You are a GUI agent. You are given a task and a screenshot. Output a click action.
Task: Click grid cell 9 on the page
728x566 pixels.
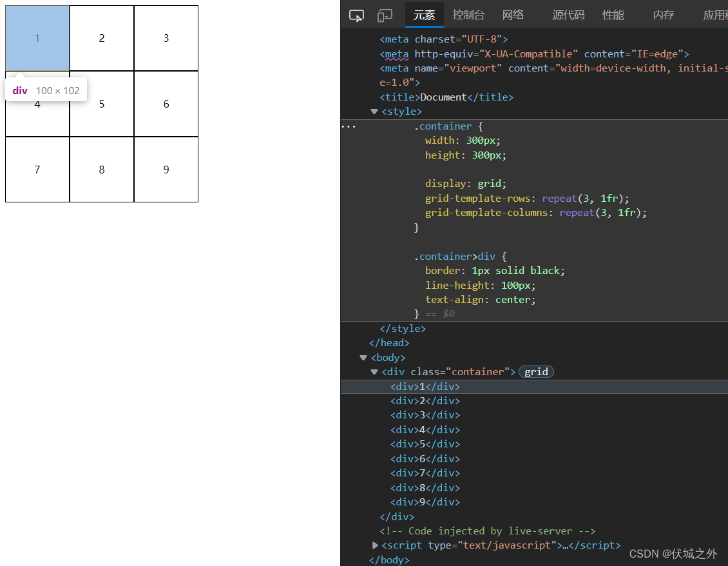point(166,170)
